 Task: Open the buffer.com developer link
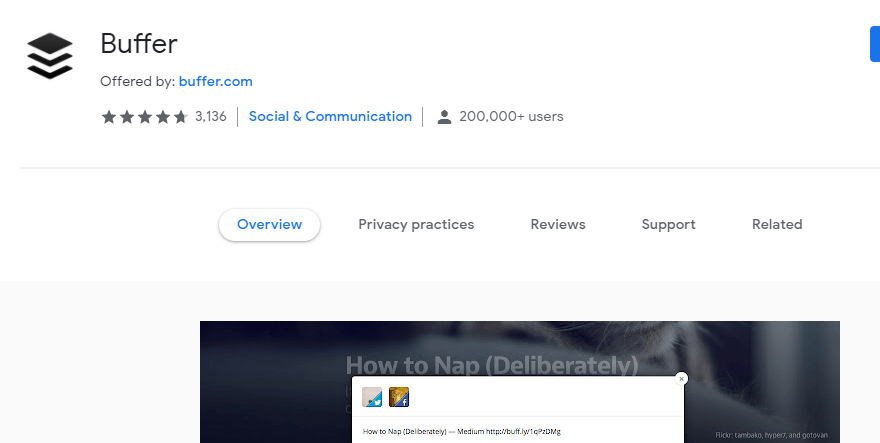click(x=216, y=81)
